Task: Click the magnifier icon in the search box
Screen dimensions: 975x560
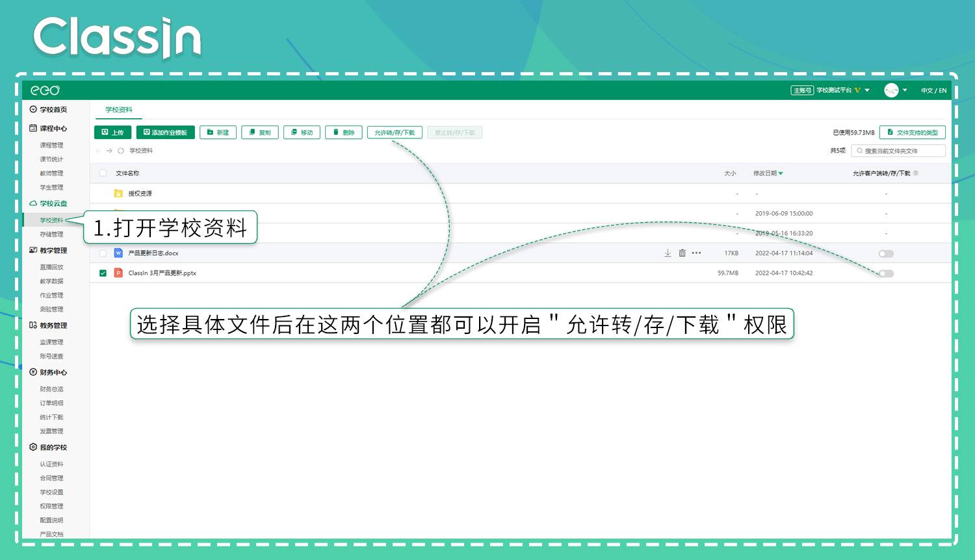Action: point(860,151)
